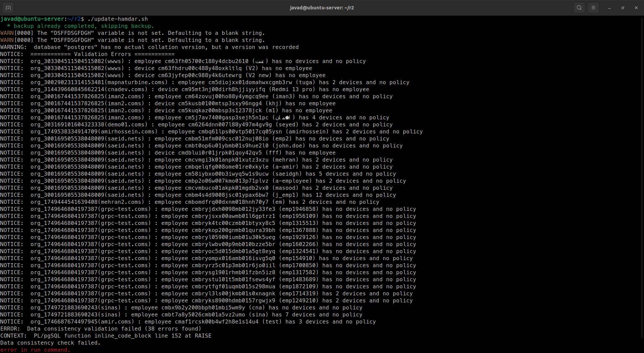
Task: Click the javad@ubuntu-server window title
Action: click(322, 8)
